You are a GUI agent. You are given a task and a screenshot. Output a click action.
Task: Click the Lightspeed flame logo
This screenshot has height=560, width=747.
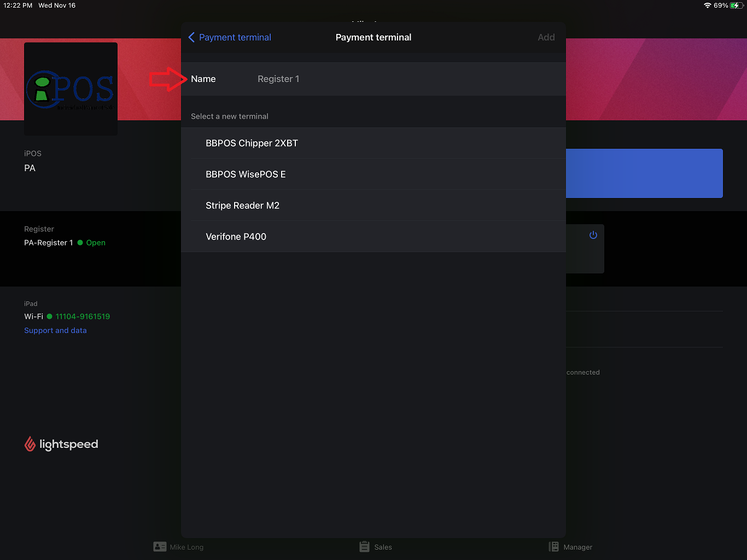30,444
